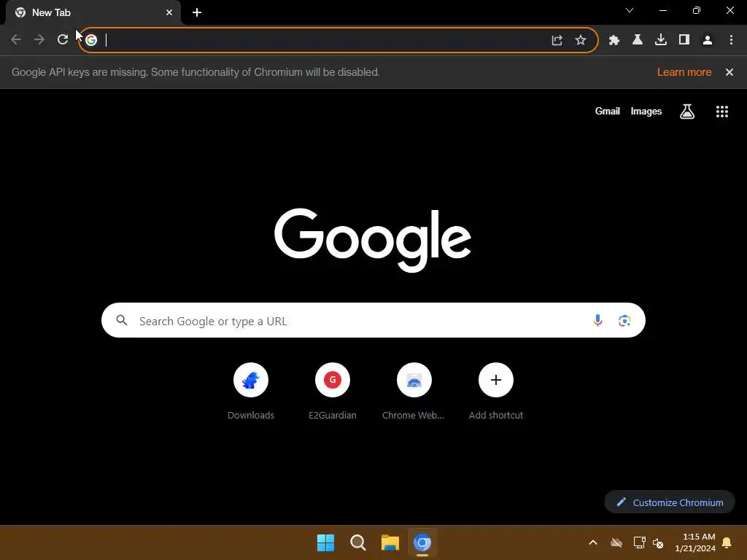Click the Google logo
This screenshot has height=560, width=747.
pos(373,240)
